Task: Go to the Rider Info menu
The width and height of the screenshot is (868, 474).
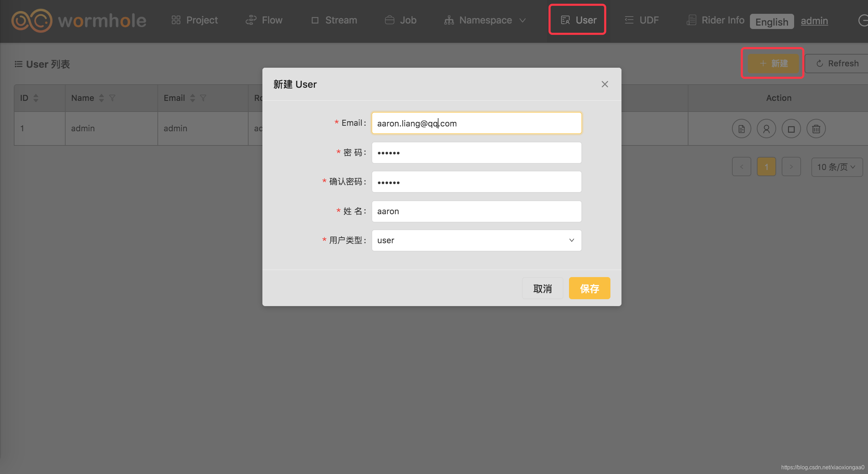Action: [x=715, y=20]
